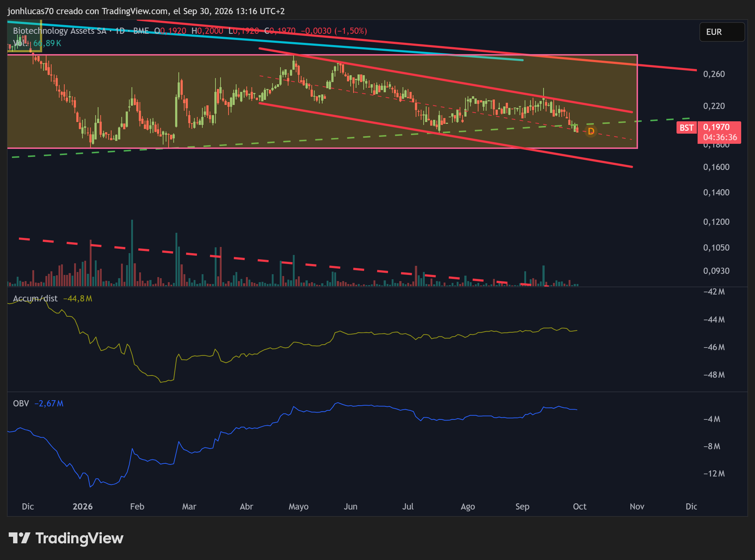Click the TradingView logo icon
755x560 pixels.
pyautogui.click(x=19, y=538)
